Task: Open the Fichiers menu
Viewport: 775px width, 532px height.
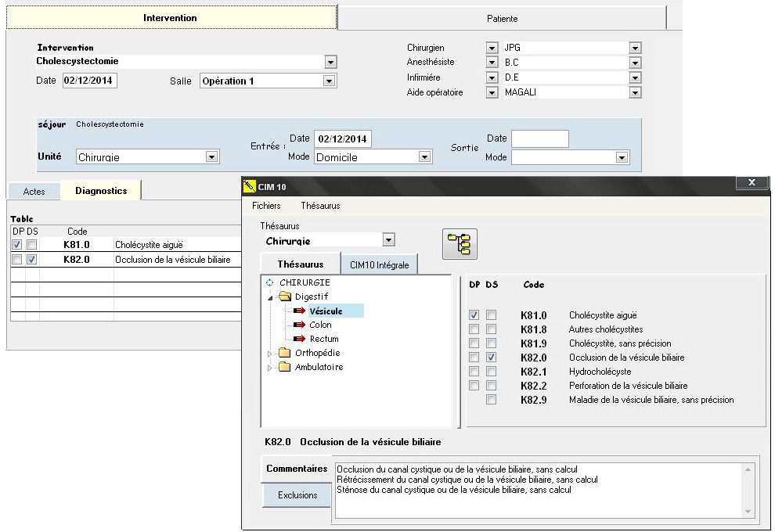Action: tap(266, 206)
